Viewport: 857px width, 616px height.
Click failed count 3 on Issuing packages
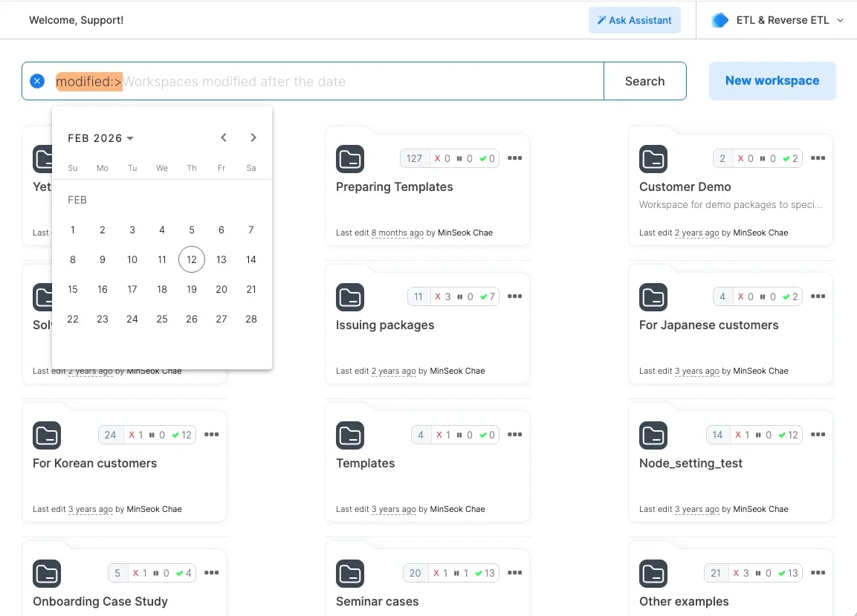pos(443,296)
